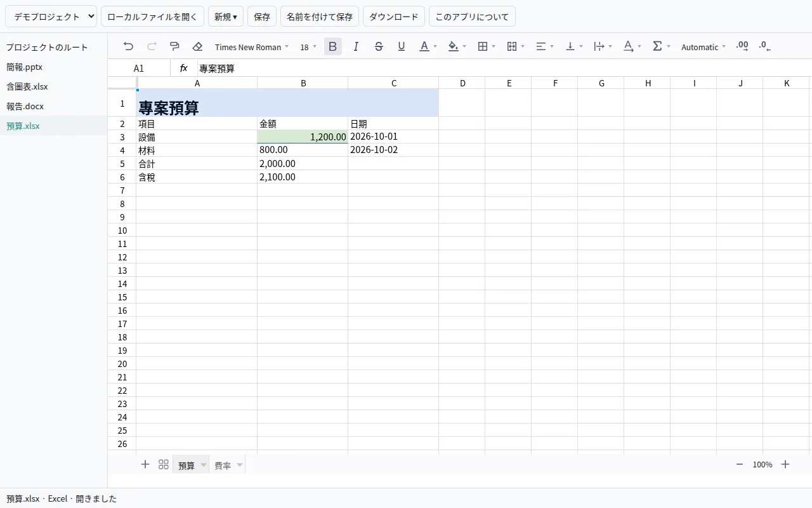Open the 新規 menu button

click(226, 17)
